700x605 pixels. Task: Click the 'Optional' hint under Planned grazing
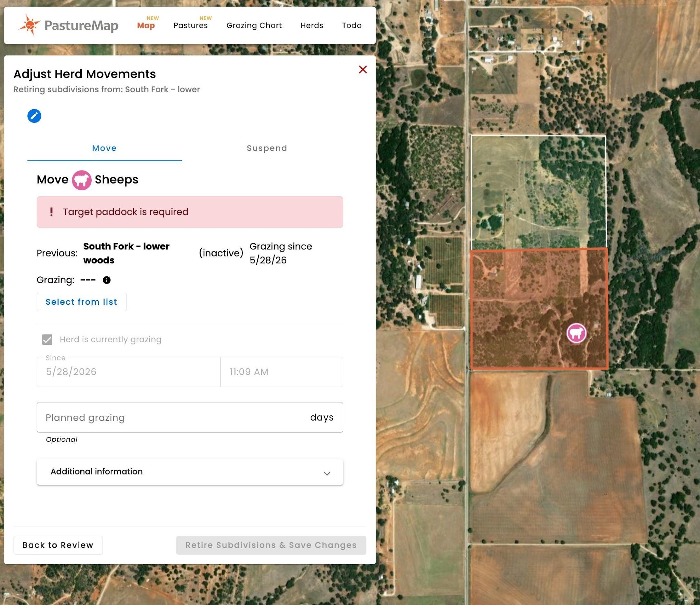[62, 440]
